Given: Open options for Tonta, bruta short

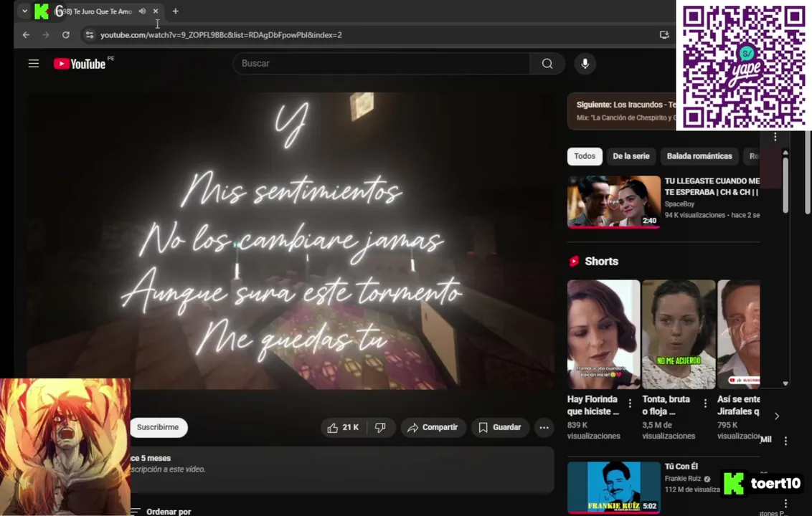Looking at the screenshot, I should (x=705, y=403).
